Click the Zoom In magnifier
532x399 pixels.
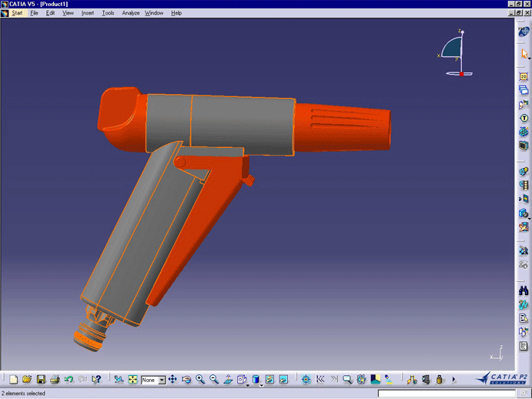click(200, 380)
